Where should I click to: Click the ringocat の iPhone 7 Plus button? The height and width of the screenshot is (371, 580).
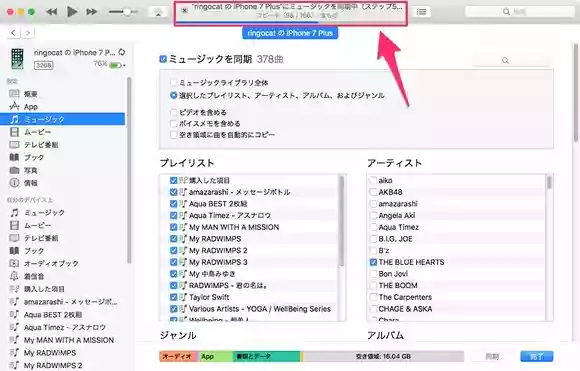[290, 33]
